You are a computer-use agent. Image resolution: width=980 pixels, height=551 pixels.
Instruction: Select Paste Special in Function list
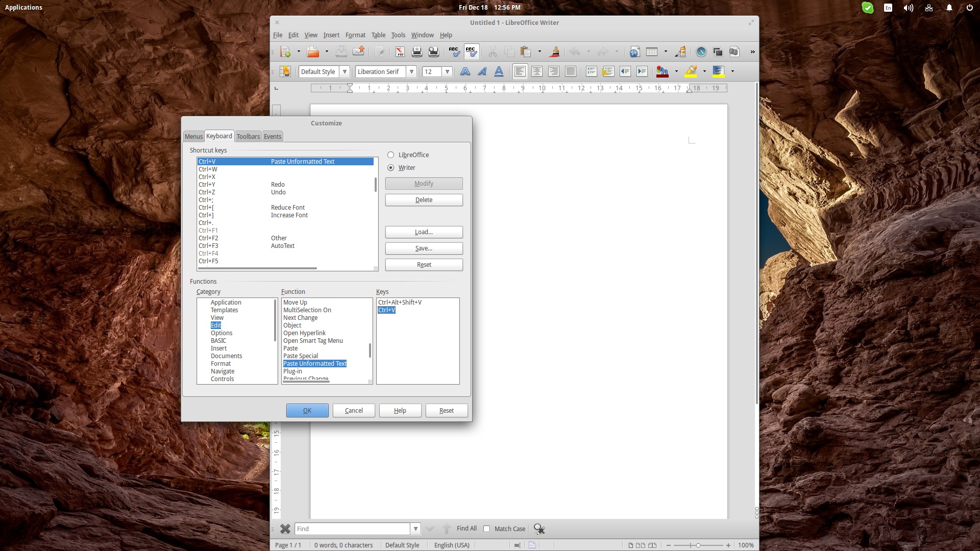click(x=301, y=356)
